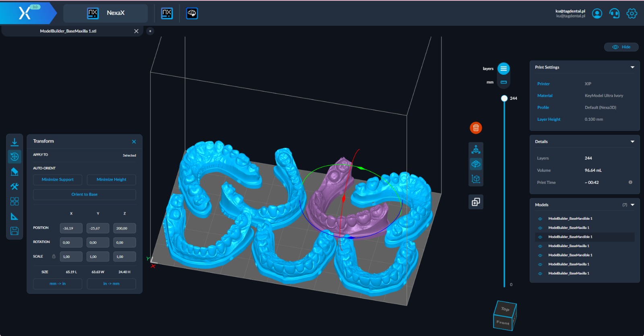644x336 pixels.
Task: Click the save disk icon in sidebar
Action: point(14,231)
